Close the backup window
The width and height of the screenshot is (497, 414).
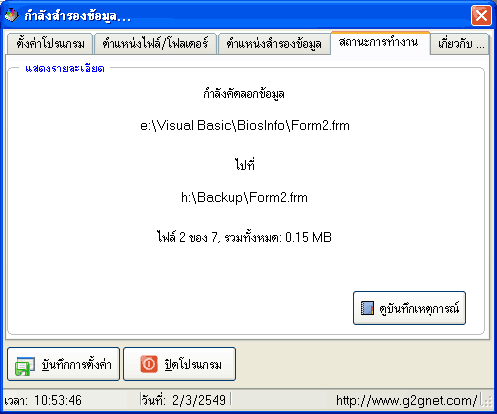(x=481, y=15)
